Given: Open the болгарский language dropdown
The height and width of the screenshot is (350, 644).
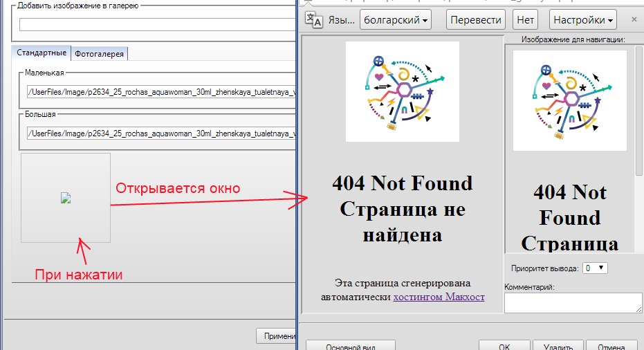Looking at the screenshot, I should [396, 20].
